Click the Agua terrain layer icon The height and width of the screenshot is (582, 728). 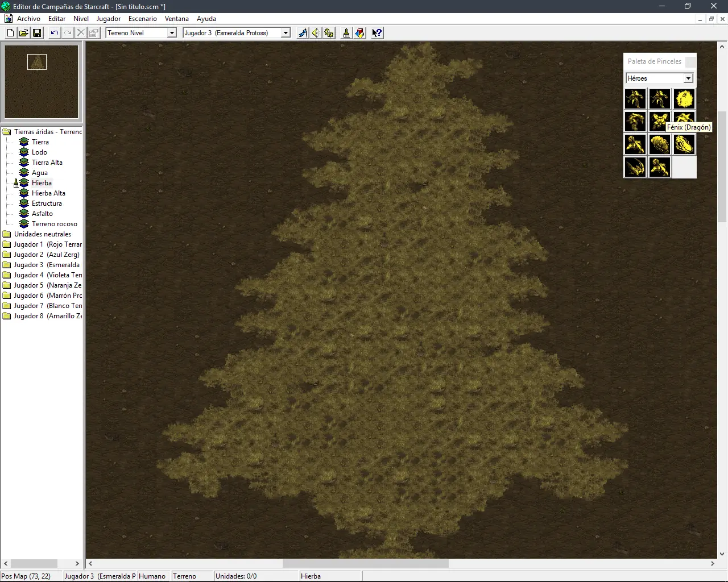tap(24, 173)
